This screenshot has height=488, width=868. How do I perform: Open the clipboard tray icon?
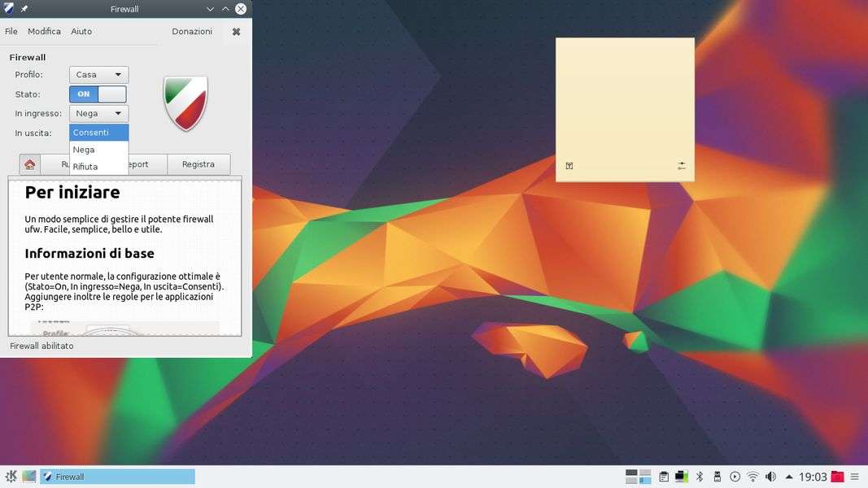coord(664,477)
